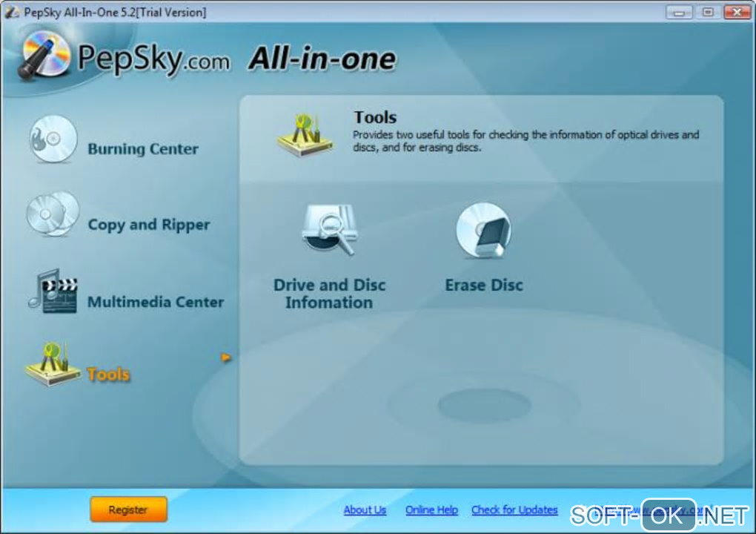The image size is (756, 534).
Task: Click the title bar application icon
Action: (12, 12)
